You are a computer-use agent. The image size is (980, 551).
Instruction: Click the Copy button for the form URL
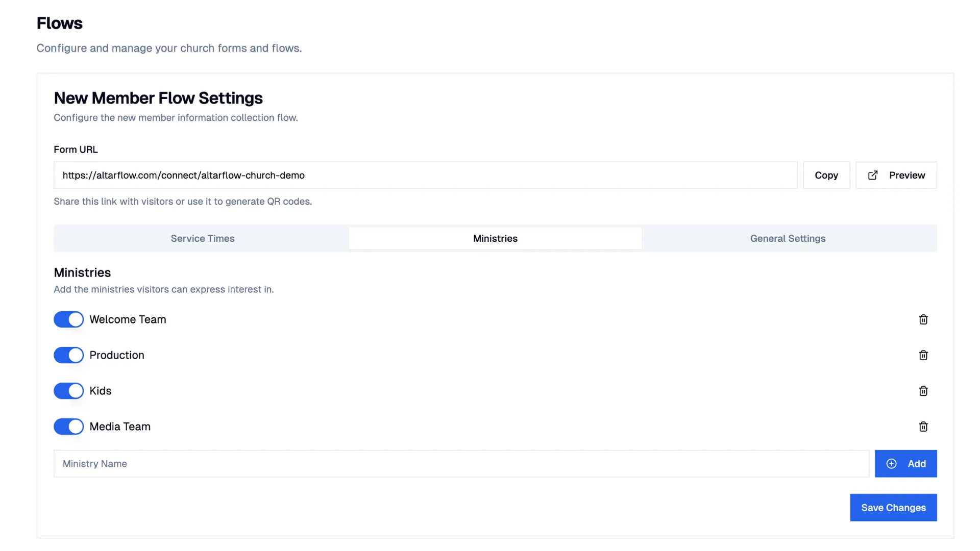click(x=826, y=175)
